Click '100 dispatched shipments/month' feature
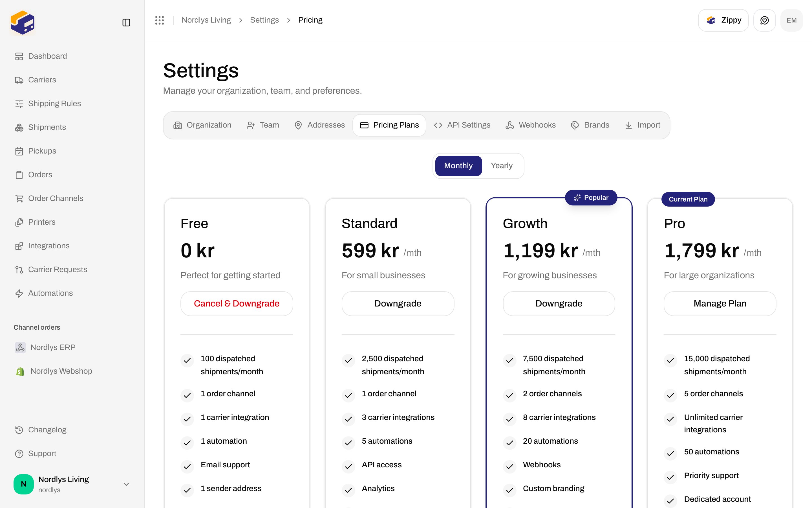The width and height of the screenshot is (812, 508). pos(232,365)
